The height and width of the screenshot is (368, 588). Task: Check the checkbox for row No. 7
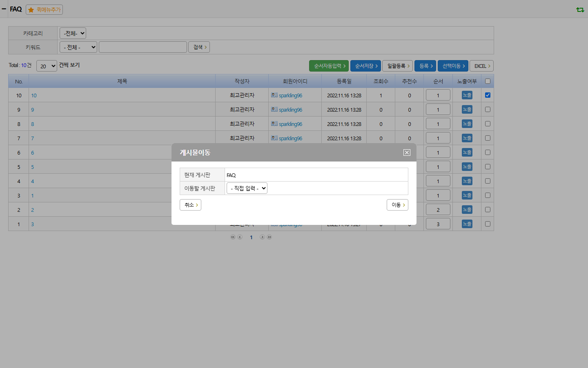coord(488,138)
